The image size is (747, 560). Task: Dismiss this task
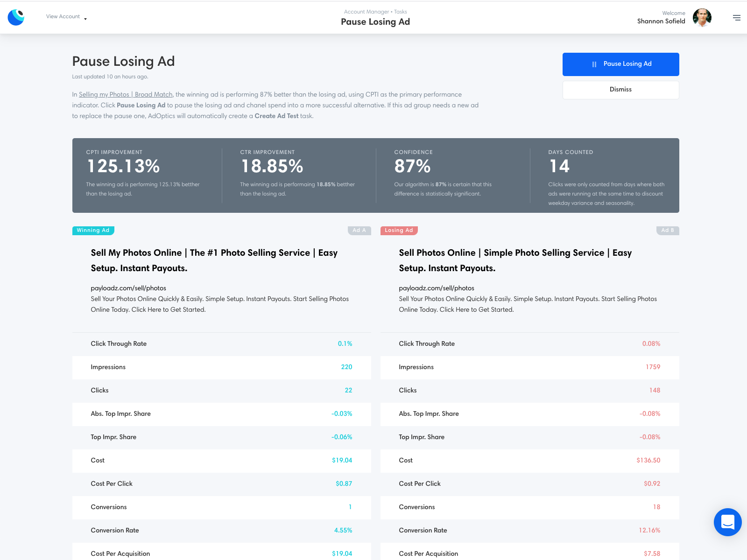click(620, 90)
